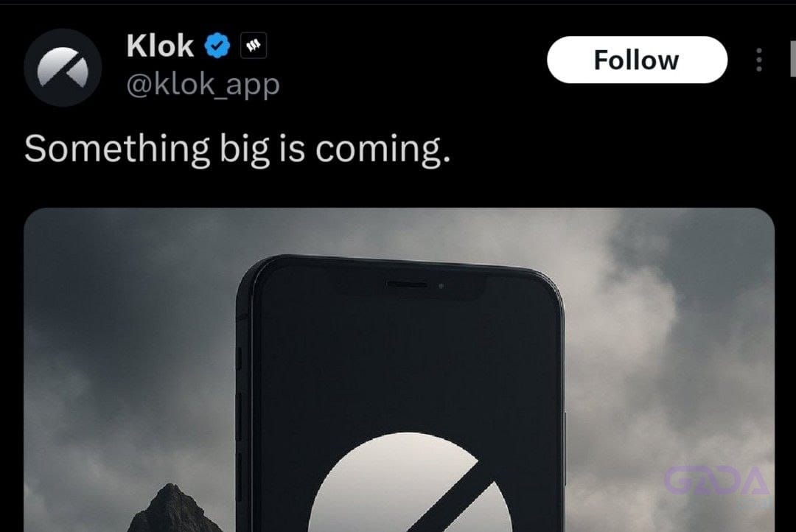Click the square affiliate badge beside Klok
Viewport: 796px width, 532px height.
254,46
